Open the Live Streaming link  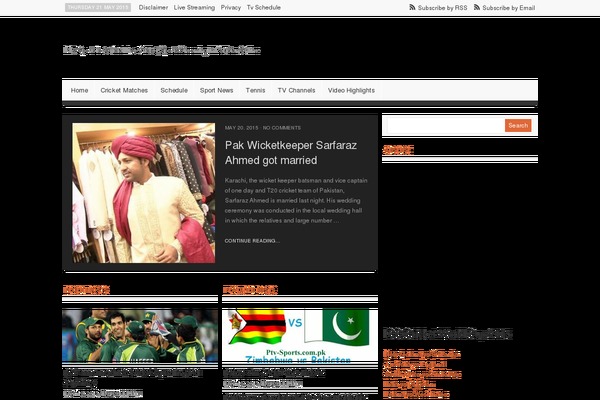coord(194,7)
